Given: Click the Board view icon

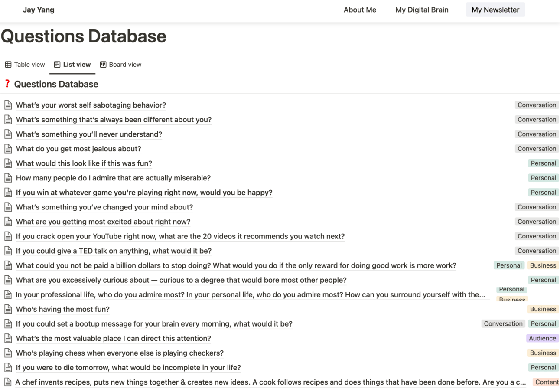Looking at the screenshot, I should tap(103, 65).
